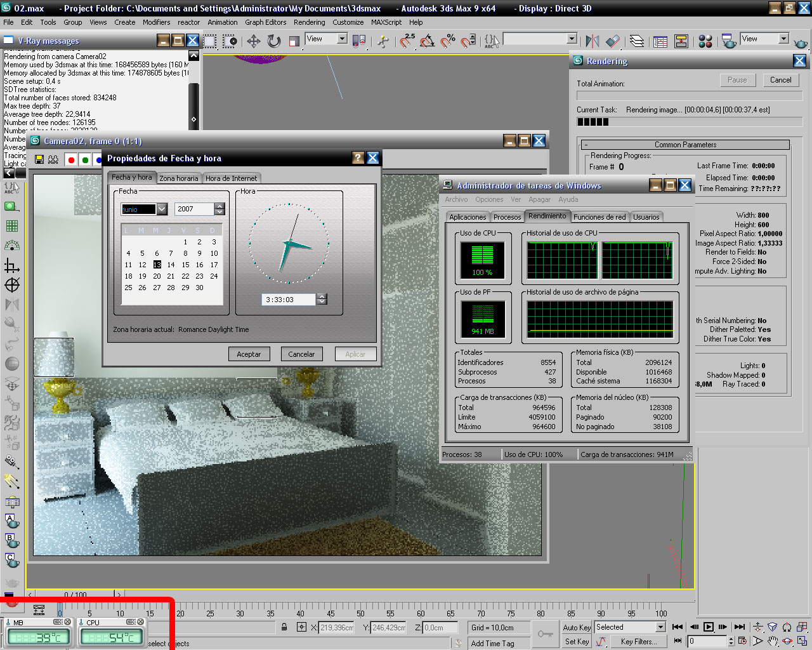This screenshot has height=650, width=812.
Task: Open the Opciones menu in Task Manager
Action: pos(489,199)
